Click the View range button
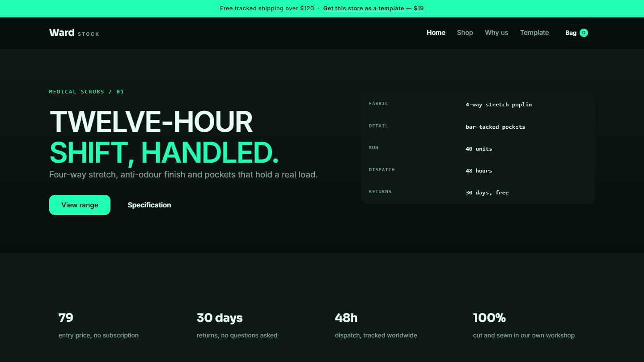The image size is (644, 362). [80, 205]
